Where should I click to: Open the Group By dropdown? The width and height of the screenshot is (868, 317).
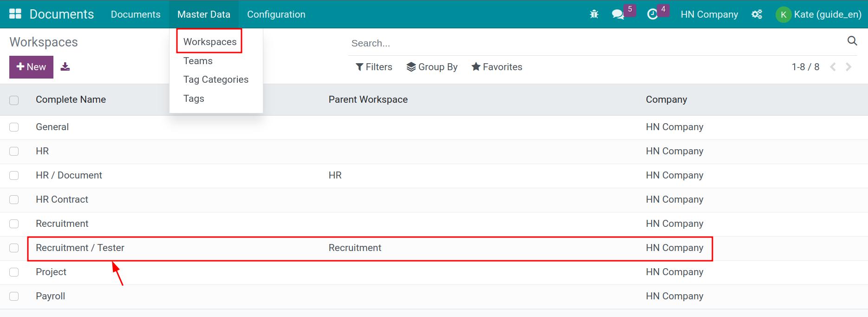(432, 67)
